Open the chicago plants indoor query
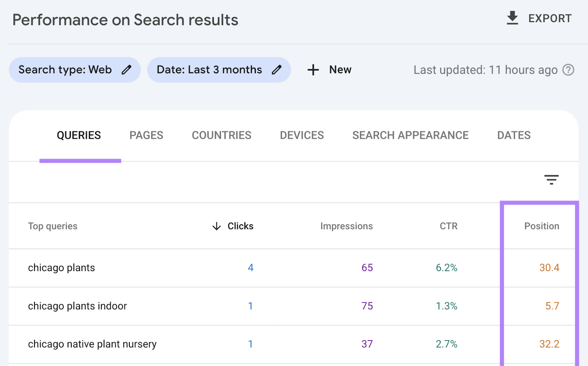 pos(77,306)
